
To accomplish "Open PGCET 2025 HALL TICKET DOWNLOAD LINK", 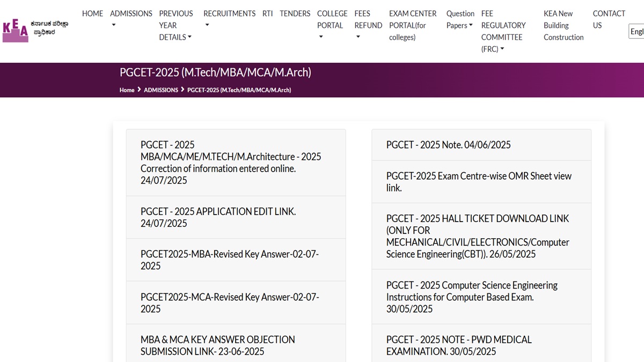I will click(x=481, y=236).
